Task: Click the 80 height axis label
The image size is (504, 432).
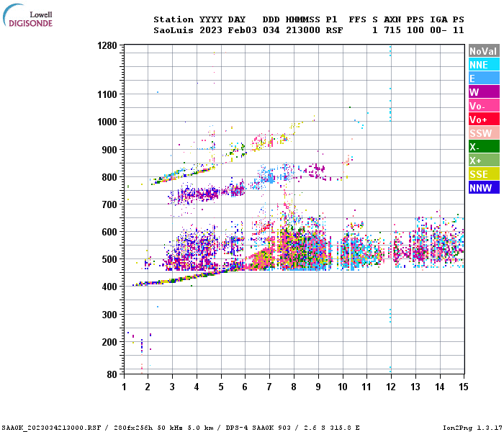Action: [112, 374]
